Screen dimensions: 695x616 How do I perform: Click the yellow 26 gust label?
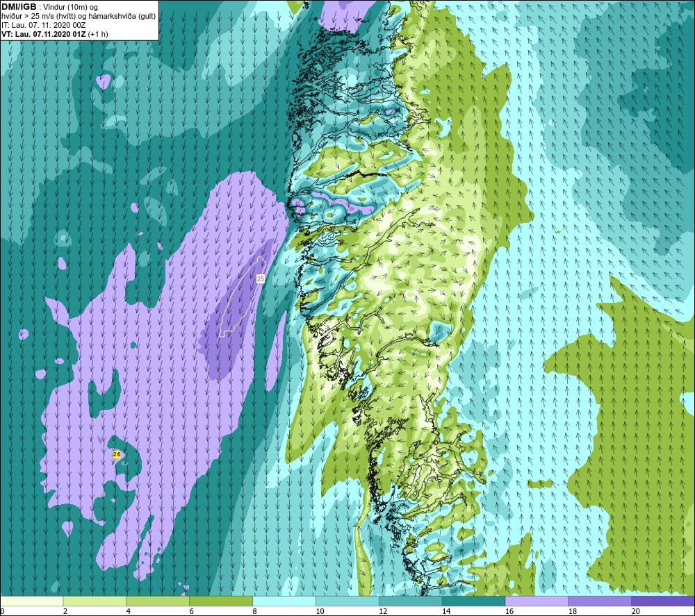pos(117,454)
